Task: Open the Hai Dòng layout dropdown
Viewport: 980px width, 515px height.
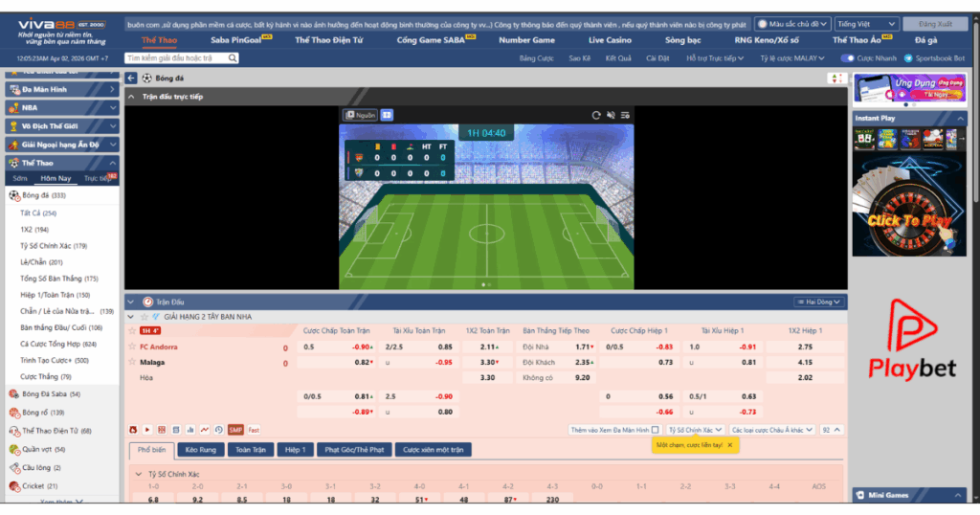Action: (x=819, y=302)
